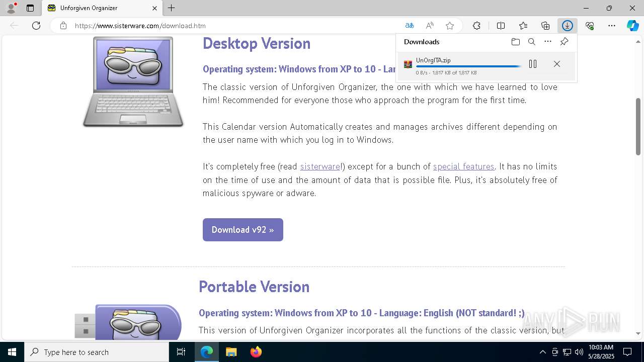Reload the page with refresh icon
This screenshot has width=644, height=362.
(x=36, y=26)
